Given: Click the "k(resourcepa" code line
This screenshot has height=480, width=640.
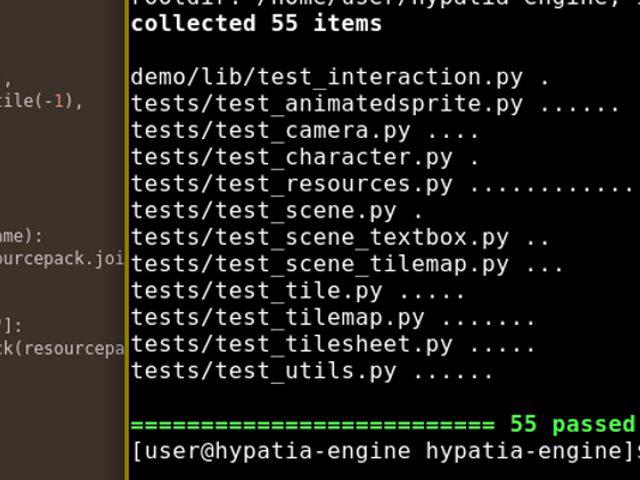Looking at the screenshot, I should (62, 348).
